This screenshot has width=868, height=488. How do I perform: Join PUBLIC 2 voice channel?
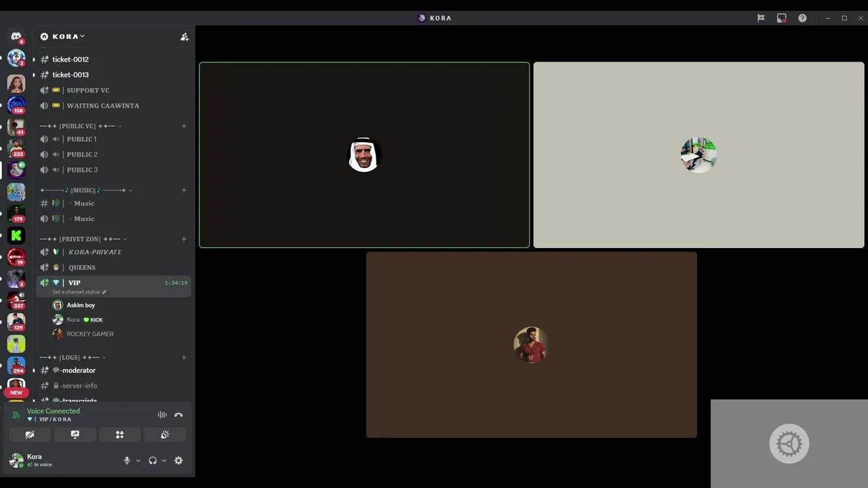coord(114,155)
